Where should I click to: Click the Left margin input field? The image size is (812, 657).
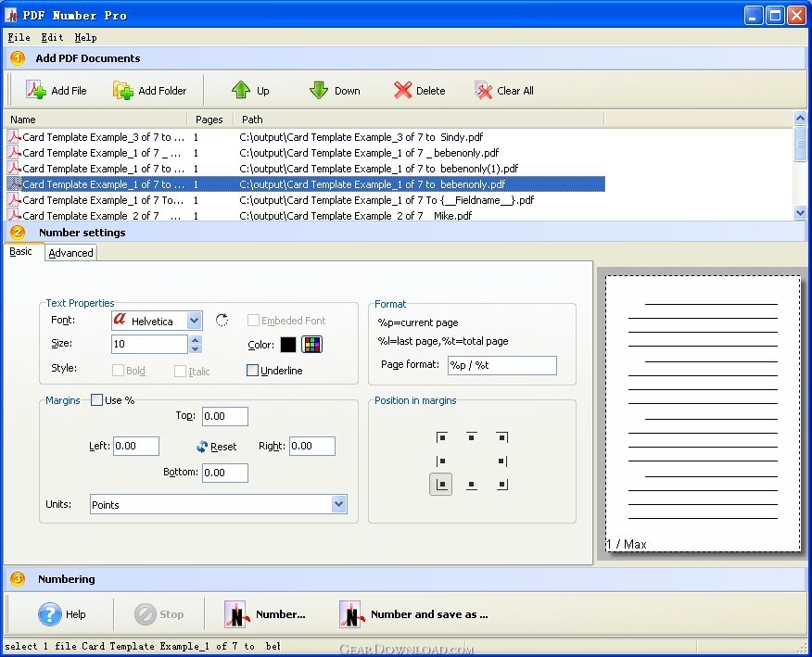(x=136, y=446)
